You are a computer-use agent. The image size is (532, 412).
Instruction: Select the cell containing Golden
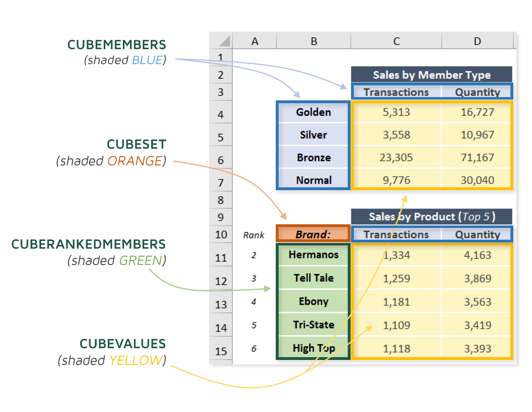point(313,112)
